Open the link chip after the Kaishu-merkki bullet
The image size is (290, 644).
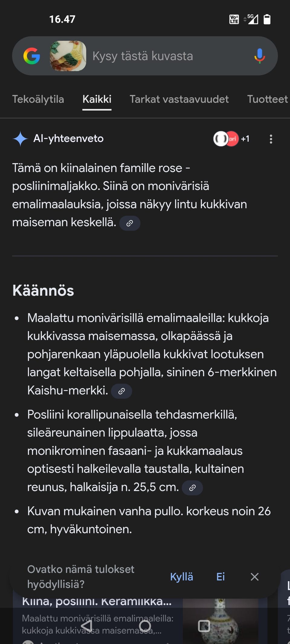tap(121, 391)
